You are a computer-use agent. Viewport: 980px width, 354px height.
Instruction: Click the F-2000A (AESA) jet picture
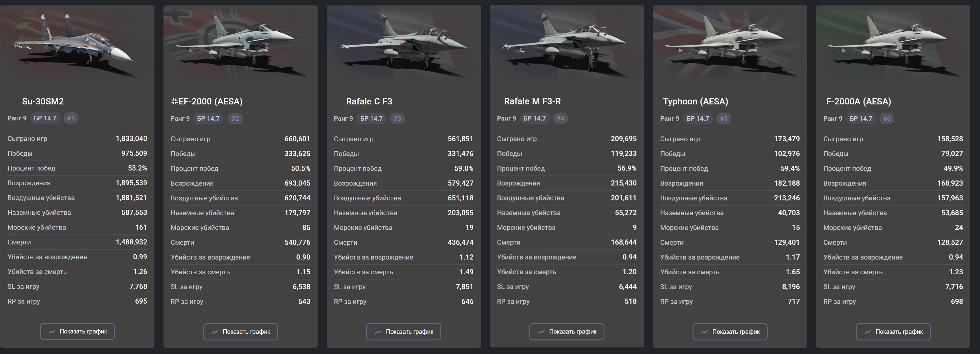[893, 44]
